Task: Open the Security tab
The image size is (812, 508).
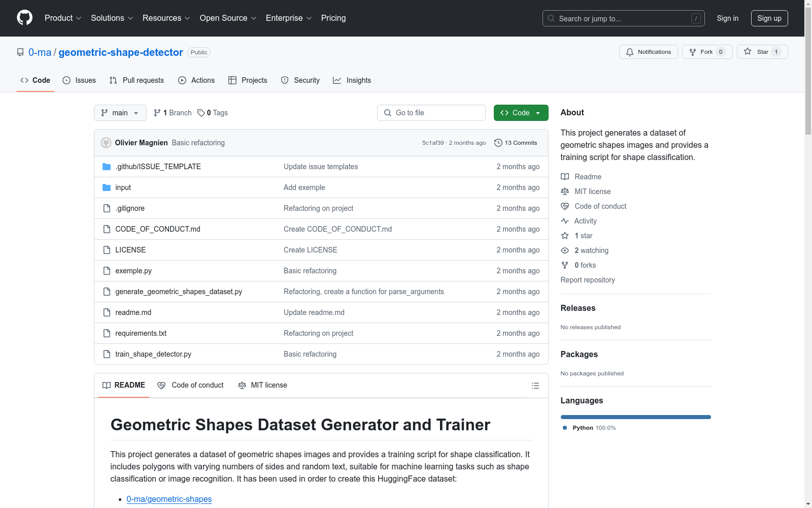Action: pyautogui.click(x=300, y=80)
